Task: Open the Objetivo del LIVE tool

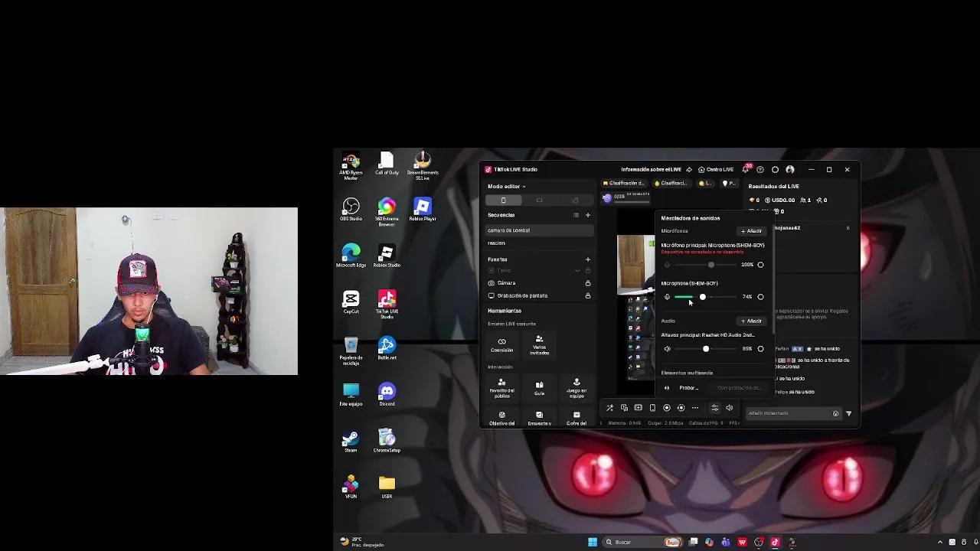Action: [x=502, y=419]
